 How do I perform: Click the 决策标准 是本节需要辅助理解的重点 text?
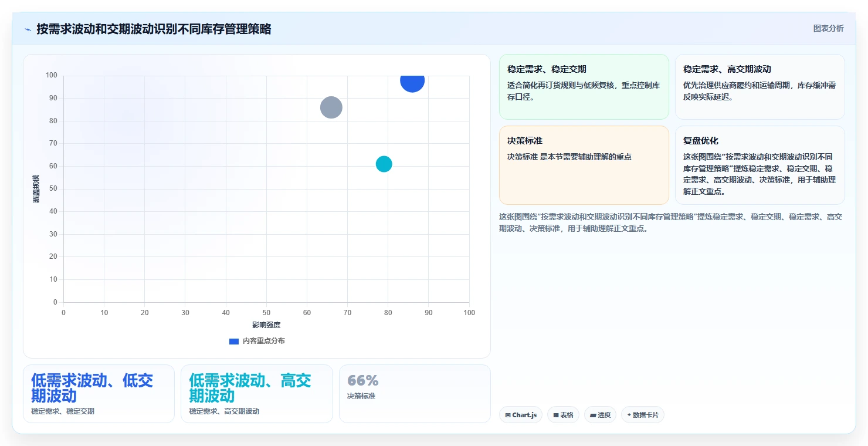[x=569, y=157]
